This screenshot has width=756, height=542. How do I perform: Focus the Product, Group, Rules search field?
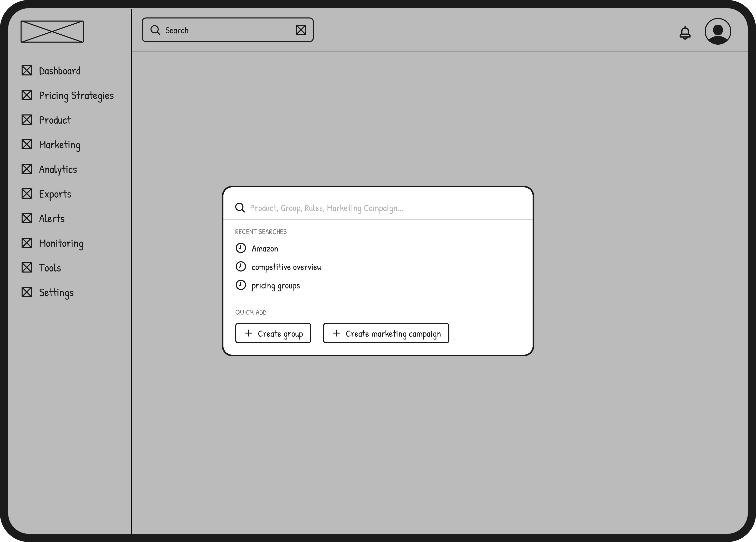coord(378,208)
